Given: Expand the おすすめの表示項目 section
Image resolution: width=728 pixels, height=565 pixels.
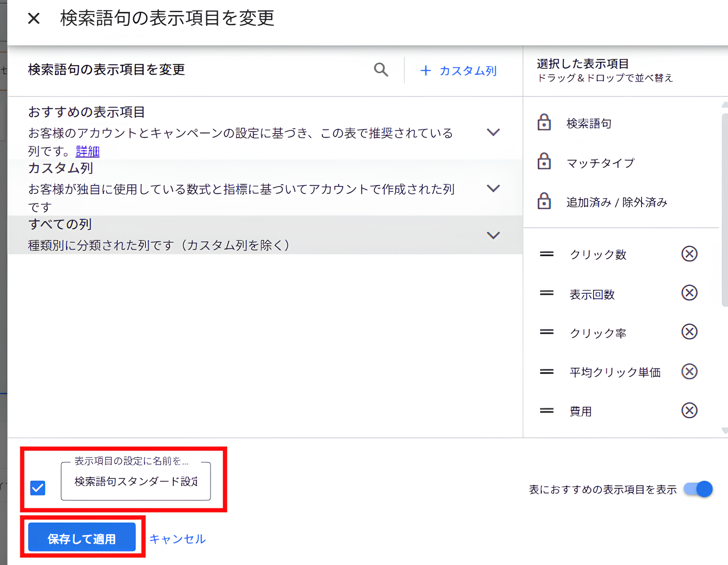Looking at the screenshot, I should click(493, 132).
